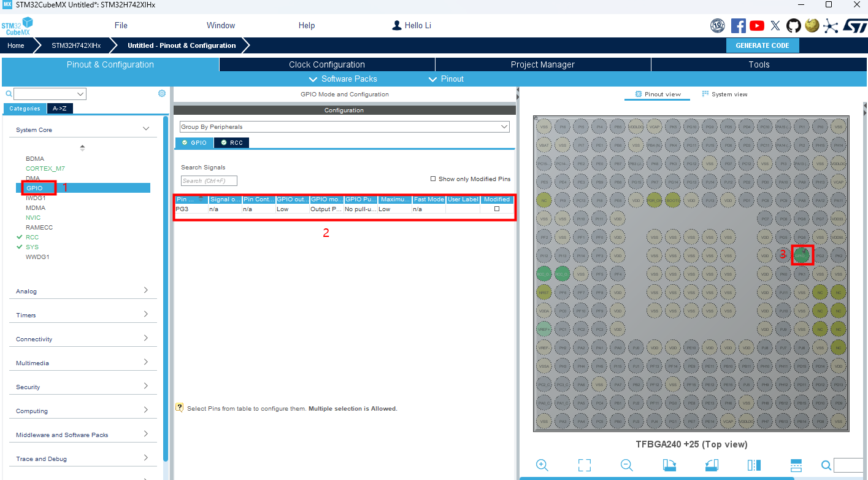Expand the Timers category

[x=146, y=314]
